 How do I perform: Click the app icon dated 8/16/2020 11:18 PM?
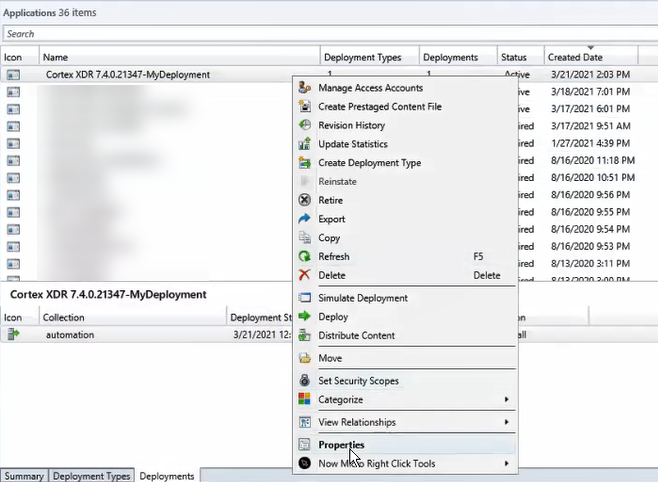point(13,161)
